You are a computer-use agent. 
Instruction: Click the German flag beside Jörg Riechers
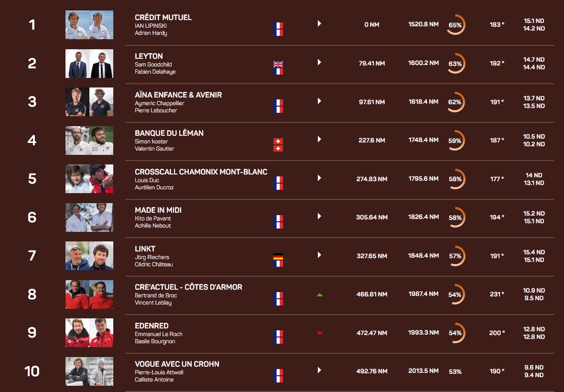click(x=278, y=257)
